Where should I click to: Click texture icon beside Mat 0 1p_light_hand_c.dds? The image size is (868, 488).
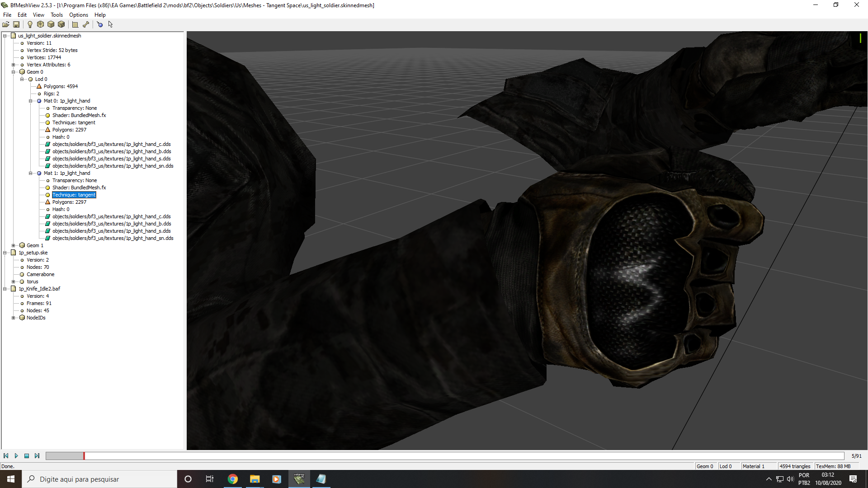pos(47,144)
